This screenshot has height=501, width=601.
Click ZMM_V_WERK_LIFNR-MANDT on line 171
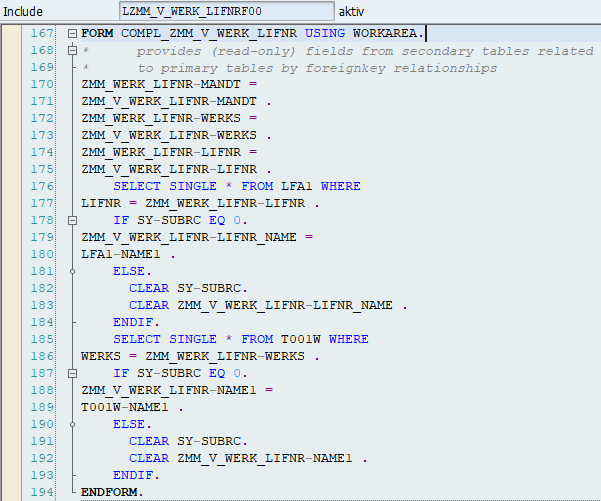(x=169, y=101)
